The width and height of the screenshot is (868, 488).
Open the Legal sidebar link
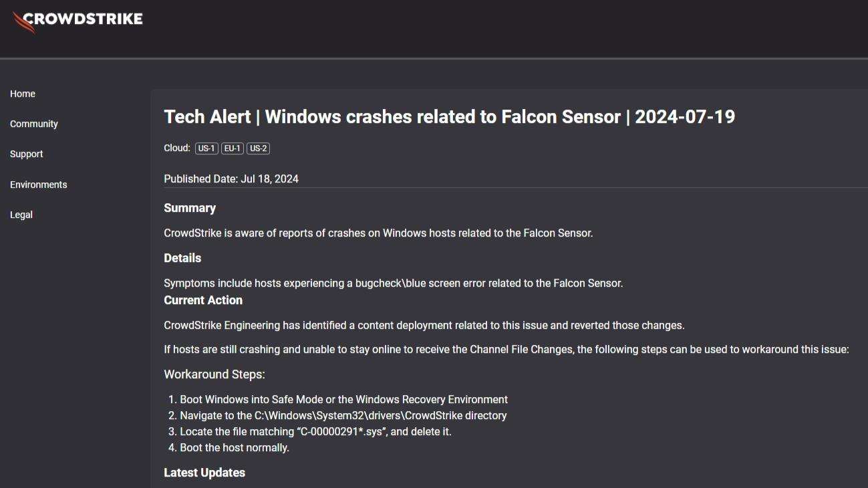tap(21, 215)
